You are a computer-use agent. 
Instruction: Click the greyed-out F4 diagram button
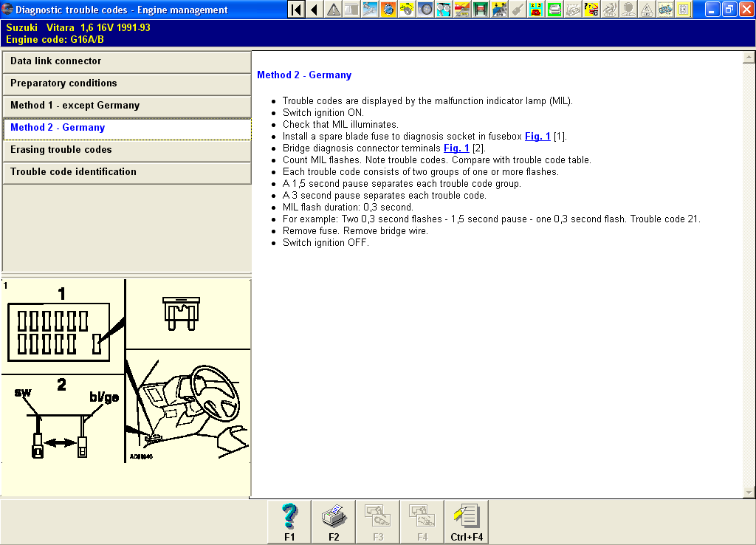coord(422,522)
